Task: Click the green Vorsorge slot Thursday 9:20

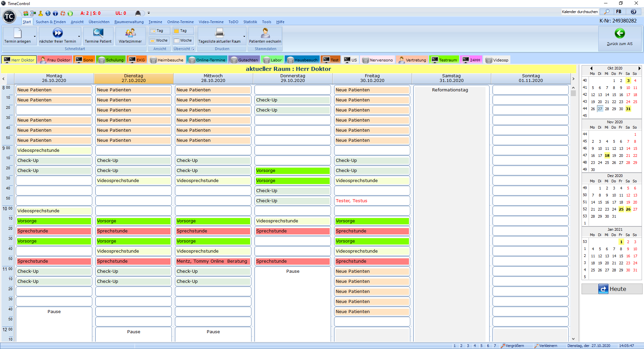Action: pyautogui.click(x=292, y=171)
